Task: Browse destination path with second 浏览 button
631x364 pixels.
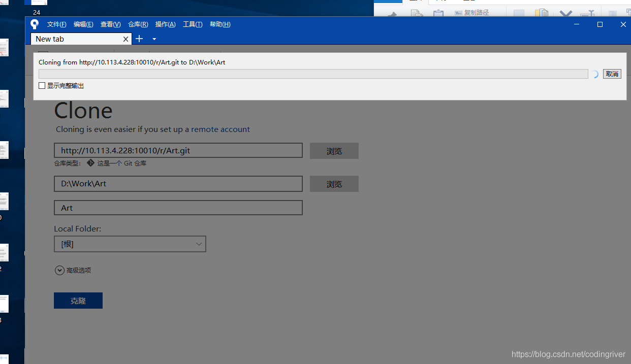Action: tap(334, 184)
